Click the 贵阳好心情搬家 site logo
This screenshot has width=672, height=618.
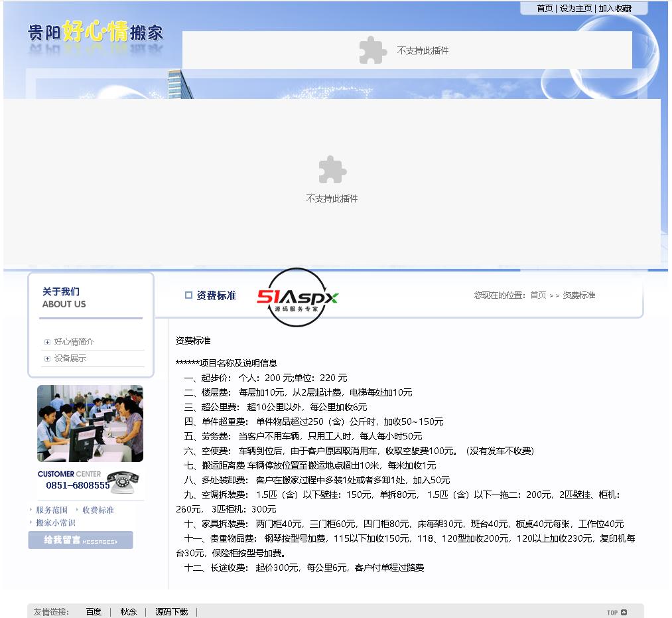point(96,31)
